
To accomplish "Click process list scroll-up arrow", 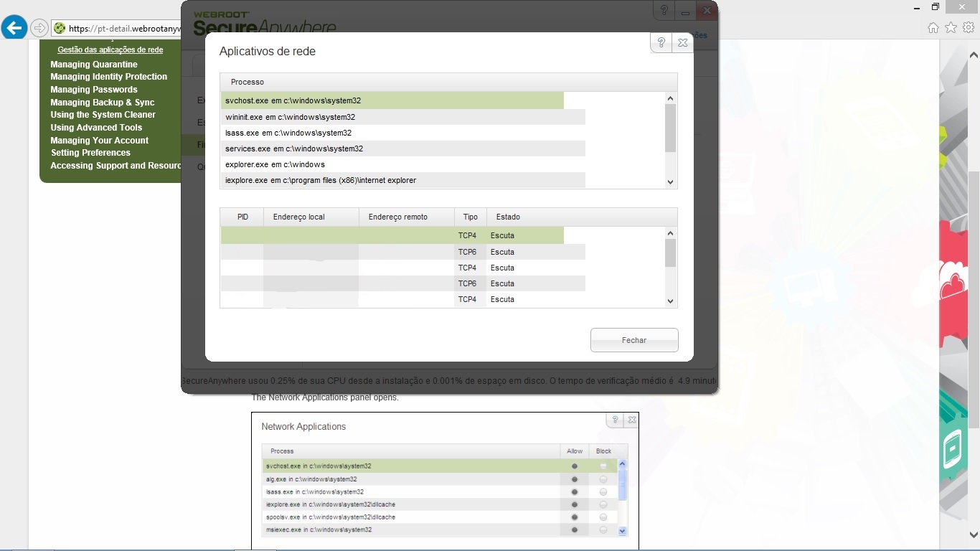I will click(671, 98).
